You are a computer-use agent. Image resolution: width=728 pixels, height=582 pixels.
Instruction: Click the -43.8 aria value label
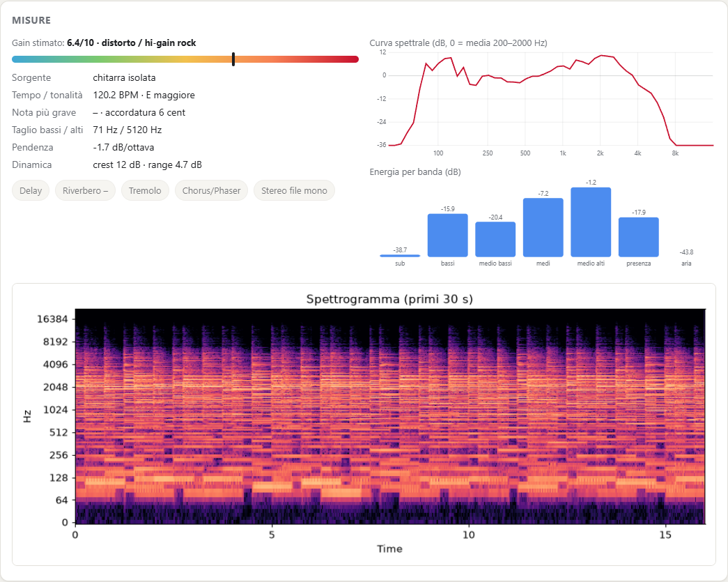point(686,252)
